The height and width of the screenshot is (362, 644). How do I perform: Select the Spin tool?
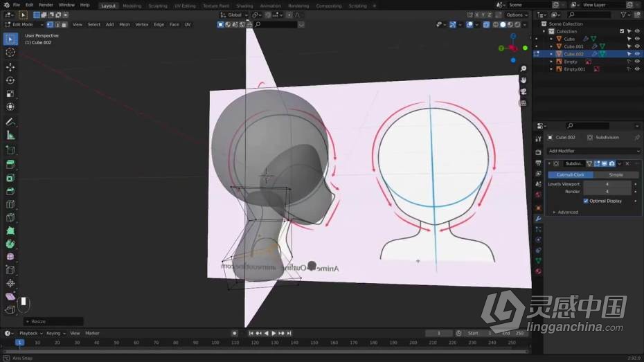click(10, 244)
